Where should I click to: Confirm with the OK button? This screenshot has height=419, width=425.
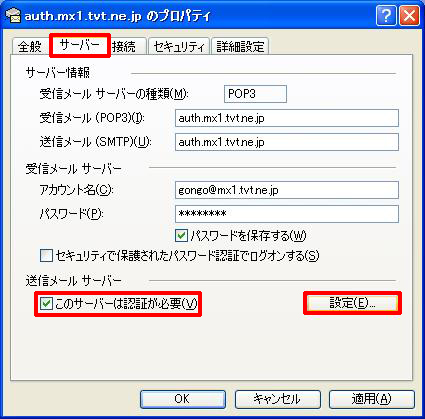[183, 399]
